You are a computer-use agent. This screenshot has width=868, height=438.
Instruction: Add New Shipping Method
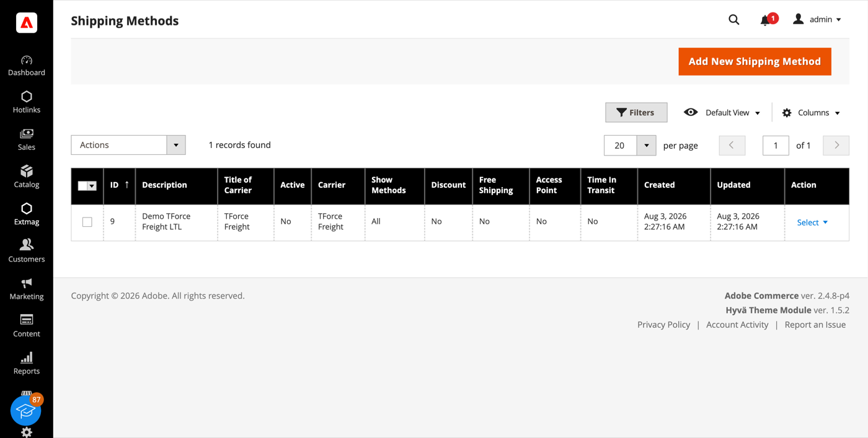[755, 61]
